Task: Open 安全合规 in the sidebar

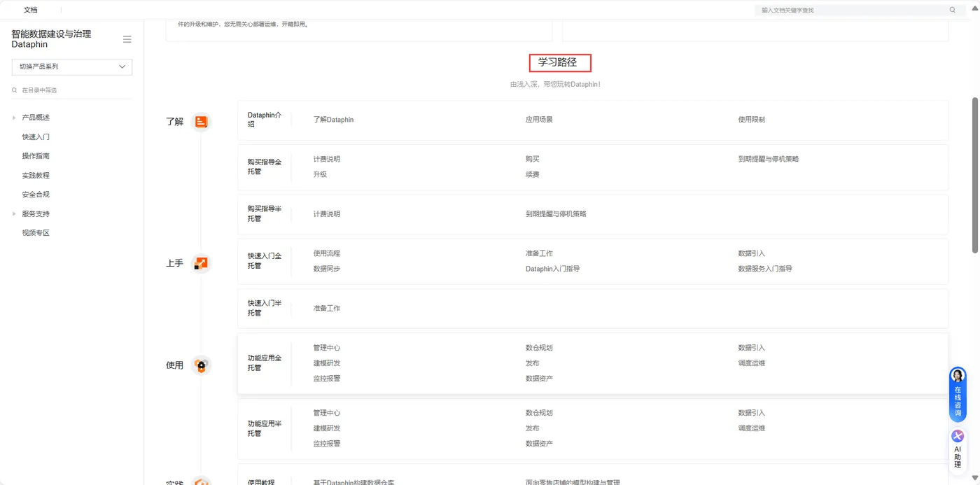Action: tap(36, 195)
